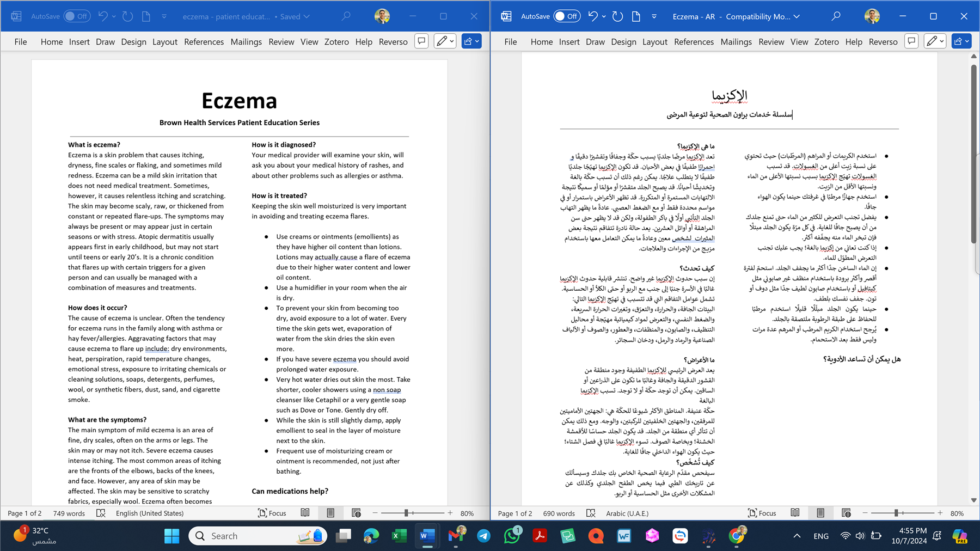This screenshot has width=980, height=551.
Task: Open Comments icon in Arabic window ribbon
Action: pos(911,41)
